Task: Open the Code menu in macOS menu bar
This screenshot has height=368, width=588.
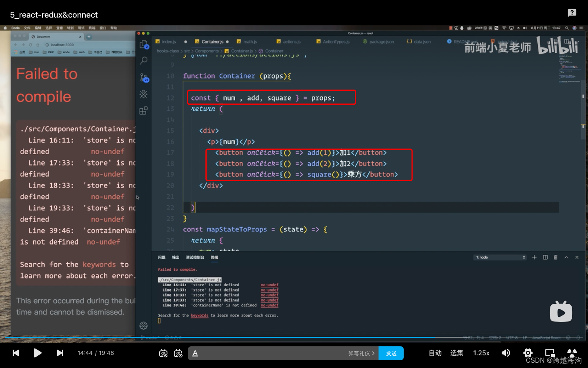Action: click(16, 28)
